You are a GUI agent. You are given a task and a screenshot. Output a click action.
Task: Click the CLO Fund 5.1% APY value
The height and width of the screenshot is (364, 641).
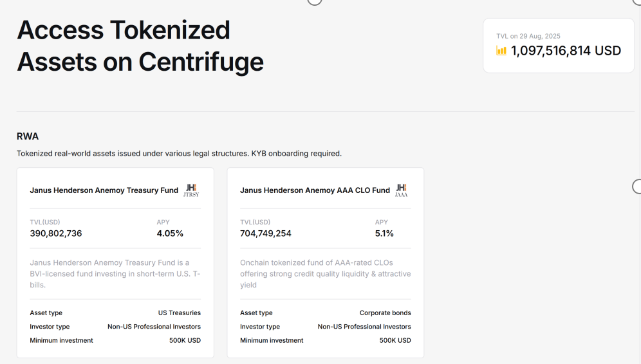pos(384,233)
